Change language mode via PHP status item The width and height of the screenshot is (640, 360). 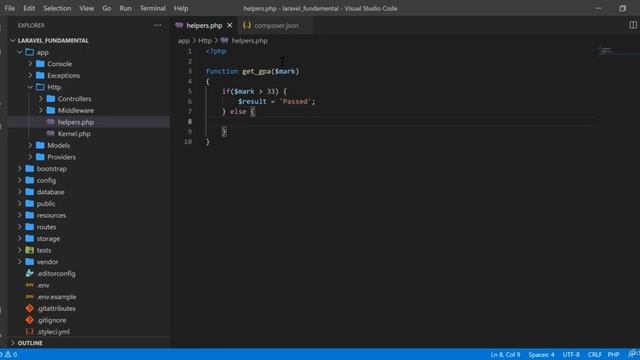(x=613, y=354)
